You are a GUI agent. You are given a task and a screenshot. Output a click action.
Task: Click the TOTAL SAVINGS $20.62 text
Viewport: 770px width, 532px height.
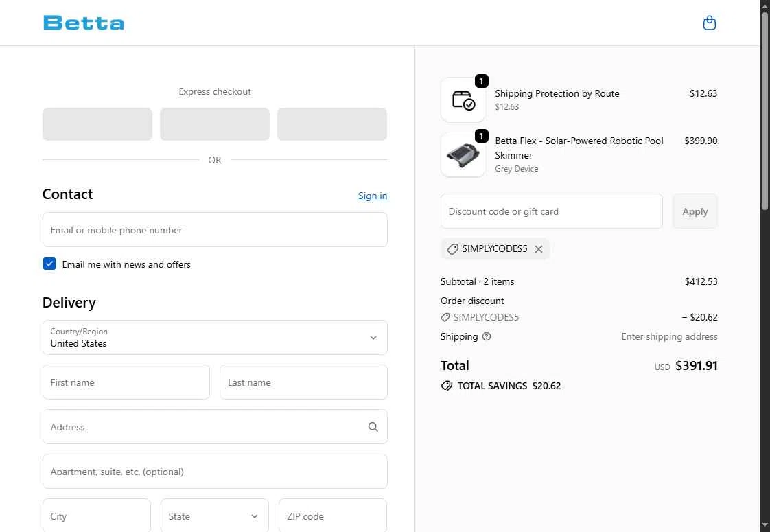(x=509, y=386)
